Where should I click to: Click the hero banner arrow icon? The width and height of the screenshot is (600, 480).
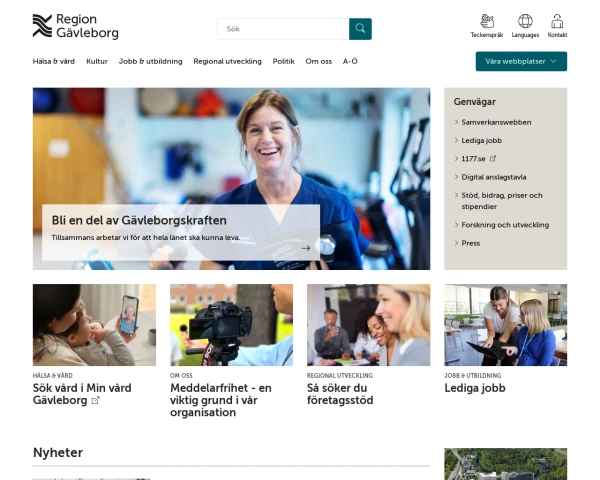(306, 247)
